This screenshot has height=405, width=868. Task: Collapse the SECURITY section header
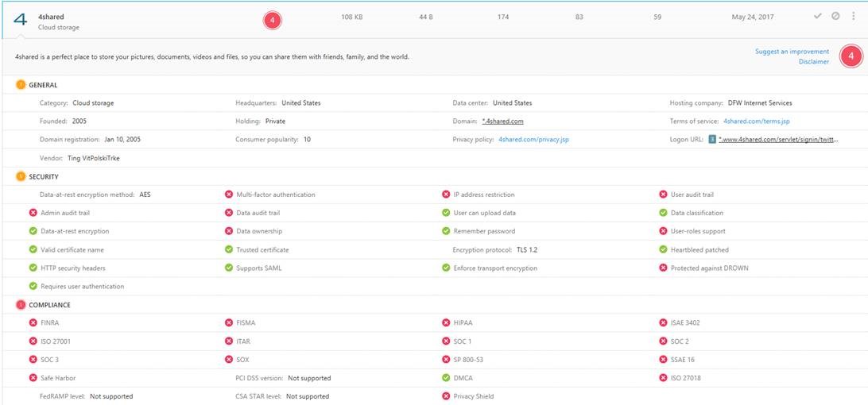(43, 177)
